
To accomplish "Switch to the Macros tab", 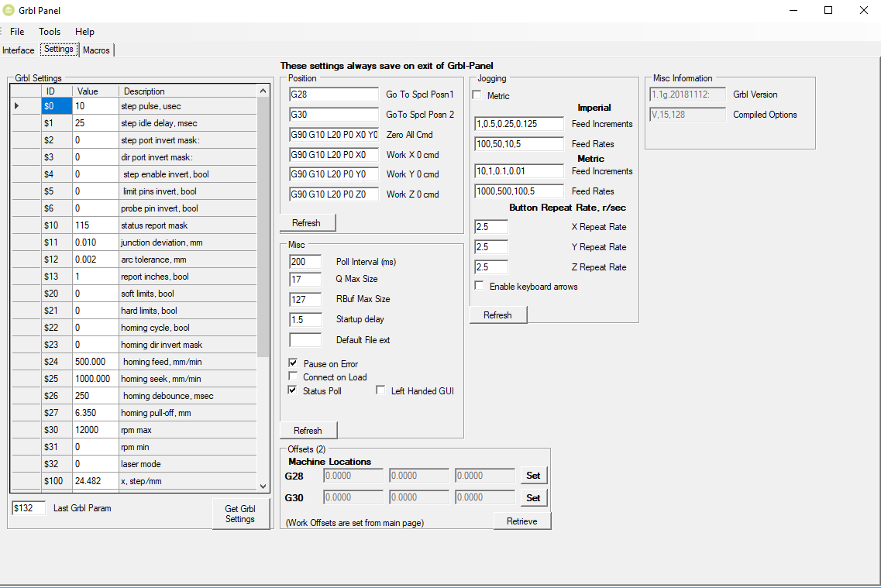I will point(96,50).
